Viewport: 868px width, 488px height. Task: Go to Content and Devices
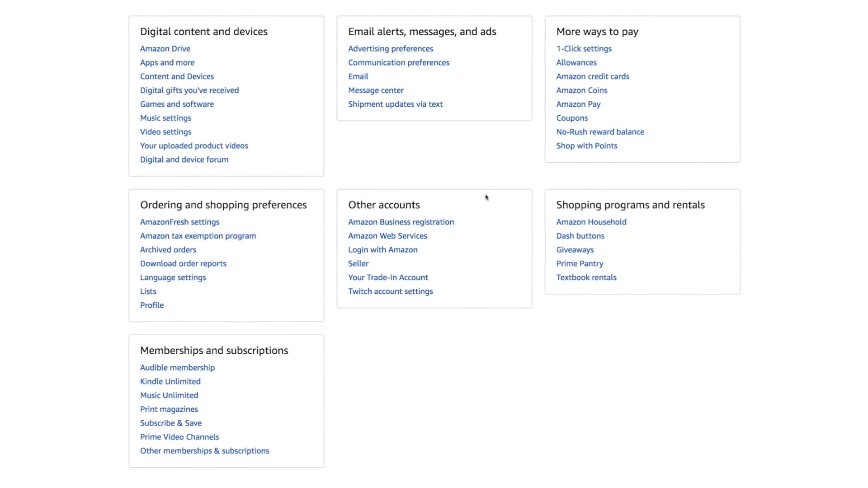tap(177, 76)
